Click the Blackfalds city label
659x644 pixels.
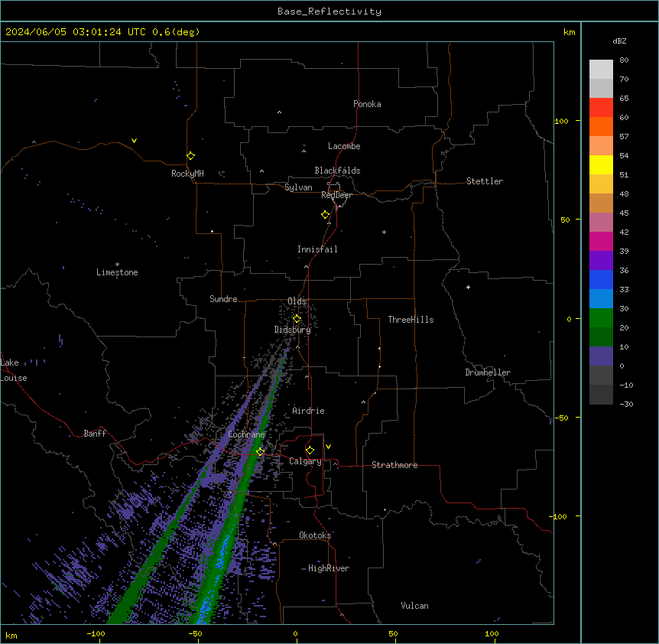[x=337, y=171]
